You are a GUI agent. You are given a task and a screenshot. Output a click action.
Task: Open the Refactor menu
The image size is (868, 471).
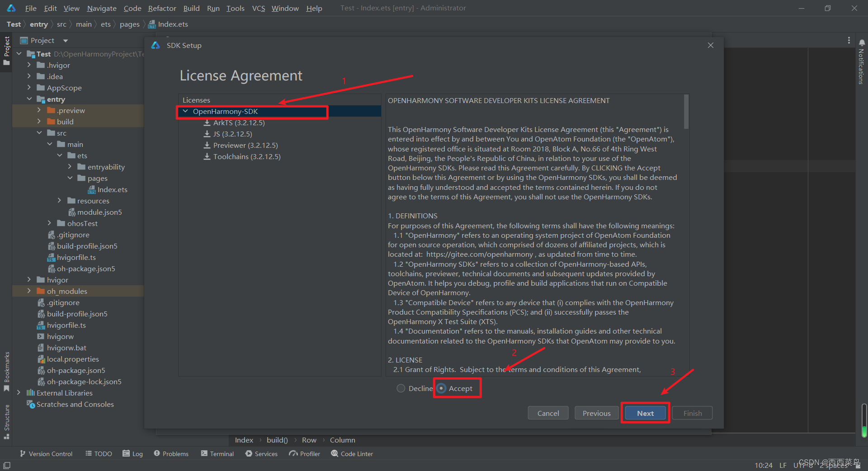pos(162,8)
